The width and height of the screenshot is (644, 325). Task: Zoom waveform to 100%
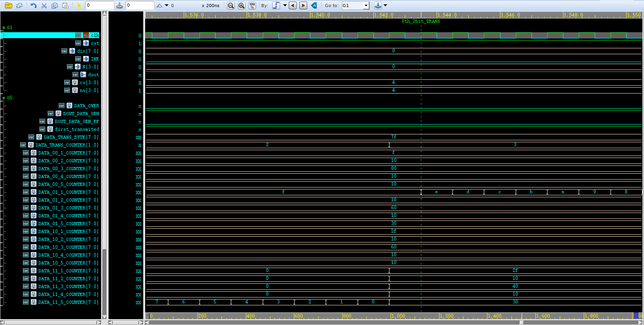pos(252,6)
